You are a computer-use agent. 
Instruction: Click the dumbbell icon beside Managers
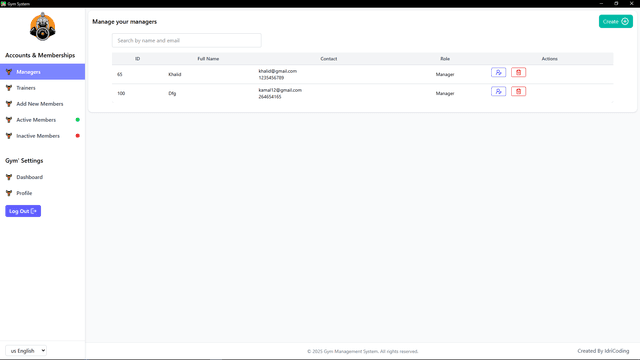point(9,72)
